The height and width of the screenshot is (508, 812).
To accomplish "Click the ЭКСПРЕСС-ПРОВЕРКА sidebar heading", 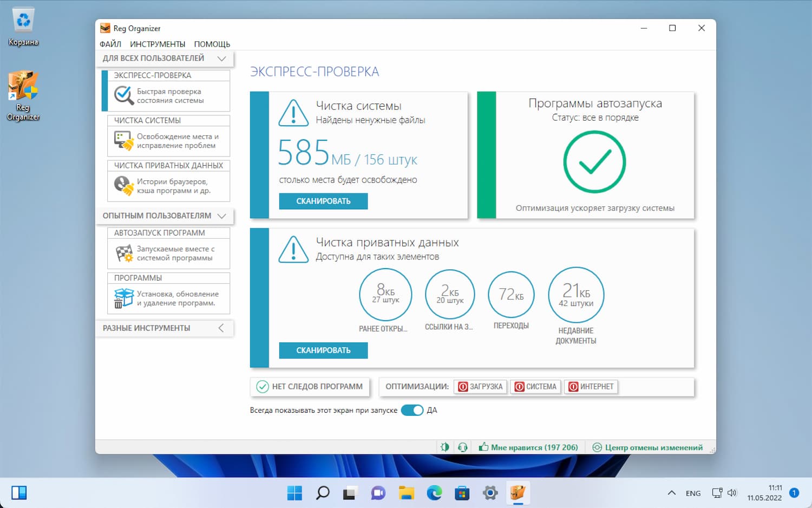I will [x=153, y=75].
